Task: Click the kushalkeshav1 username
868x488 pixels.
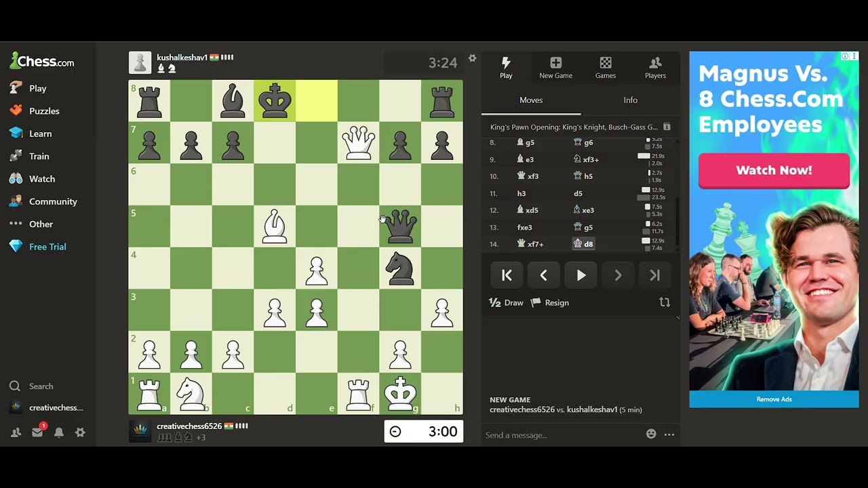Action: pos(182,58)
